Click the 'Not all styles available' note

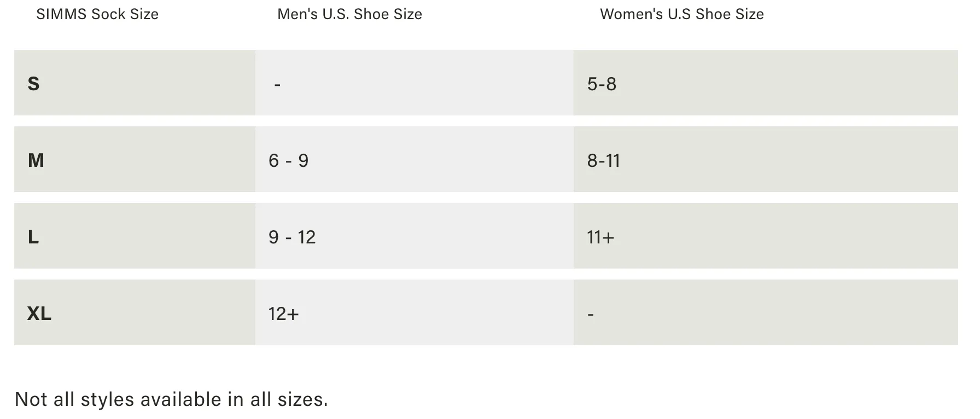tap(171, 399)
